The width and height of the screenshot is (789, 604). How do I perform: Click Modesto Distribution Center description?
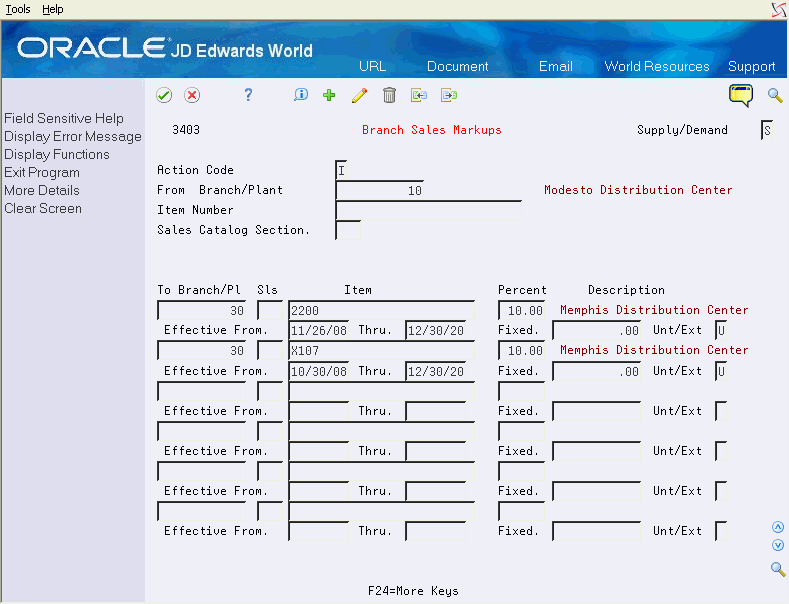click(638, 190)
